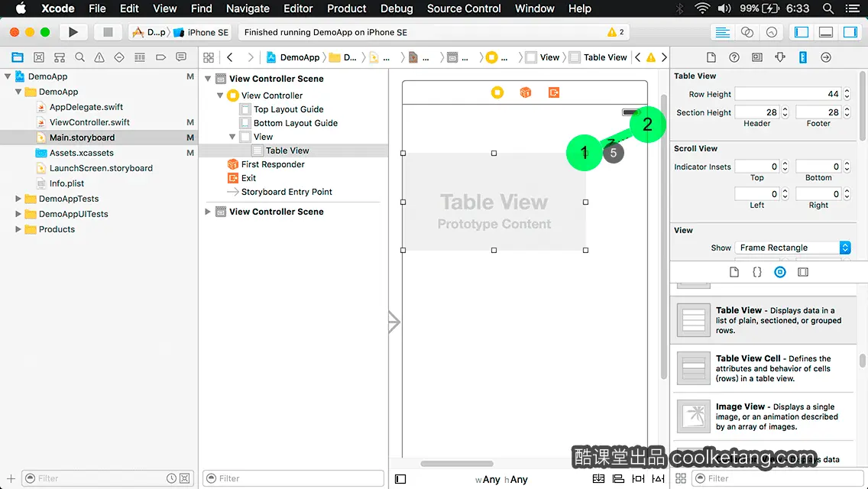This screenshot has width=868, height=489.
Task: Open the Attributes inspector
Action: coord(780,57)
